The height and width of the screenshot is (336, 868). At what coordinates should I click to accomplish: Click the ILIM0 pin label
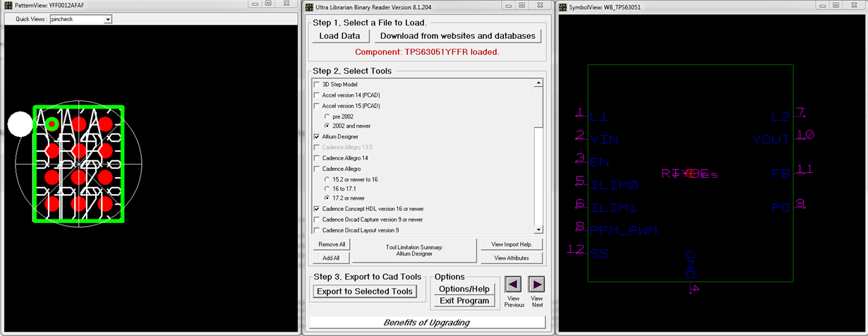(x=615, y=185)
